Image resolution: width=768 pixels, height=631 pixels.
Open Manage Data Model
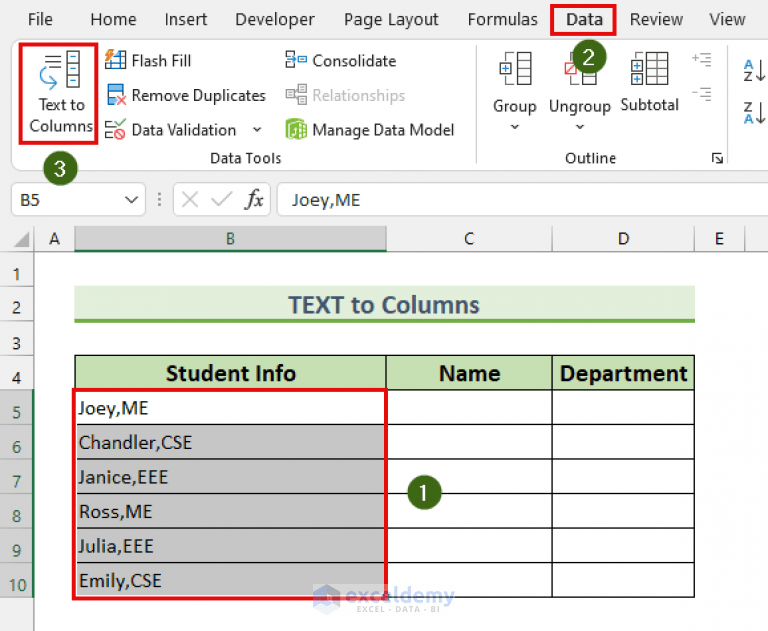[x=370, y=130]
